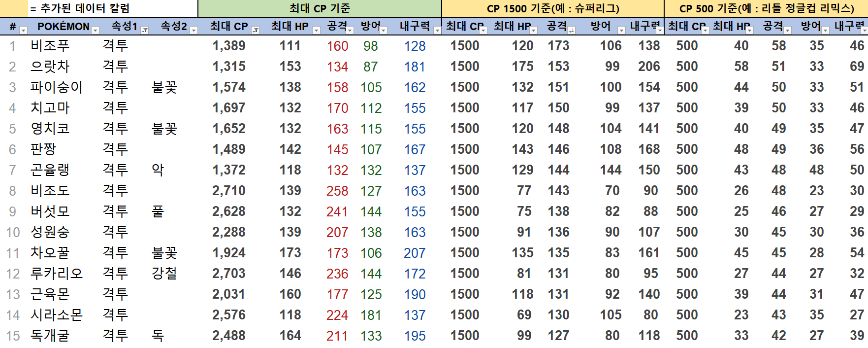The width and height of the screenshot is (868, 348).
Task: Select the 속성2 cell '강철' in 루카리오 row
Action: click(164, 274)
